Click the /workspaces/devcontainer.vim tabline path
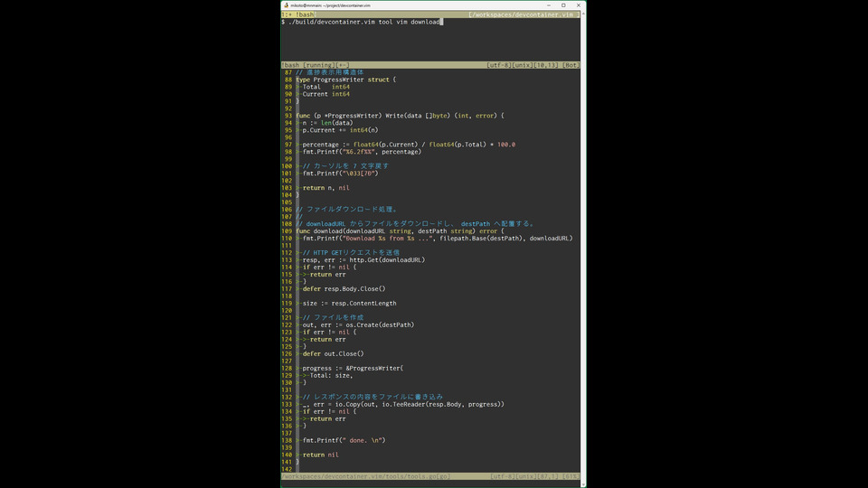868x488 pixels. pyautogui.click(x=523, y=14)
